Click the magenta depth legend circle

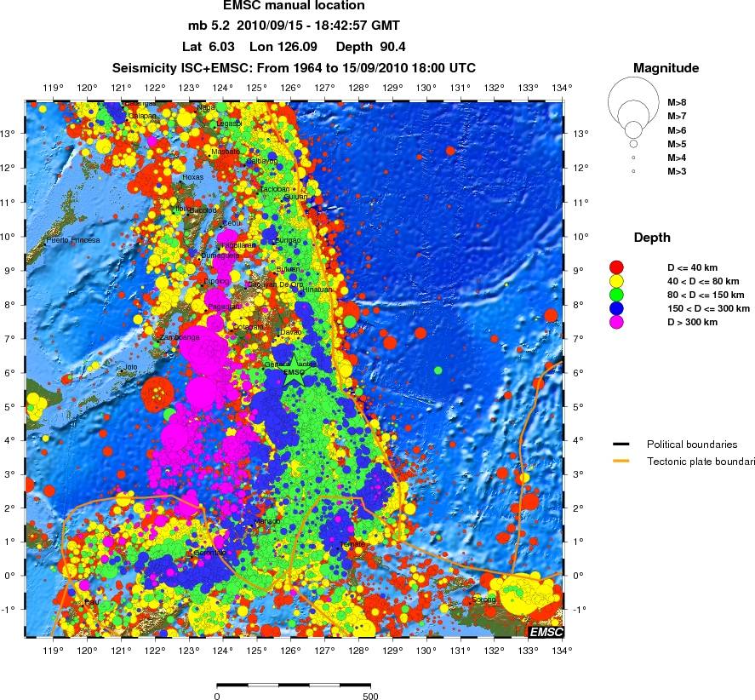pyautogui.click(x=616, y=322)
